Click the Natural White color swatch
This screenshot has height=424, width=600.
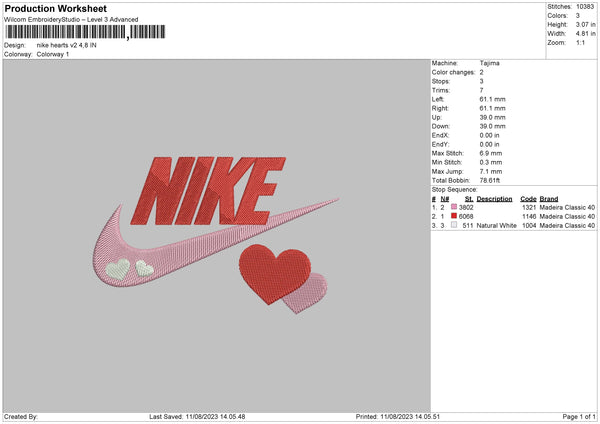coord(454,226)
